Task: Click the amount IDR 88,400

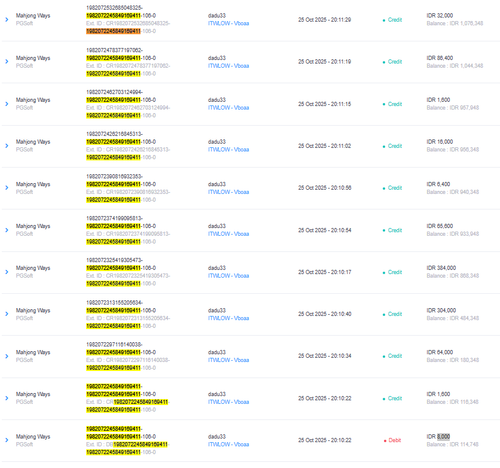Action: point(440,58)
